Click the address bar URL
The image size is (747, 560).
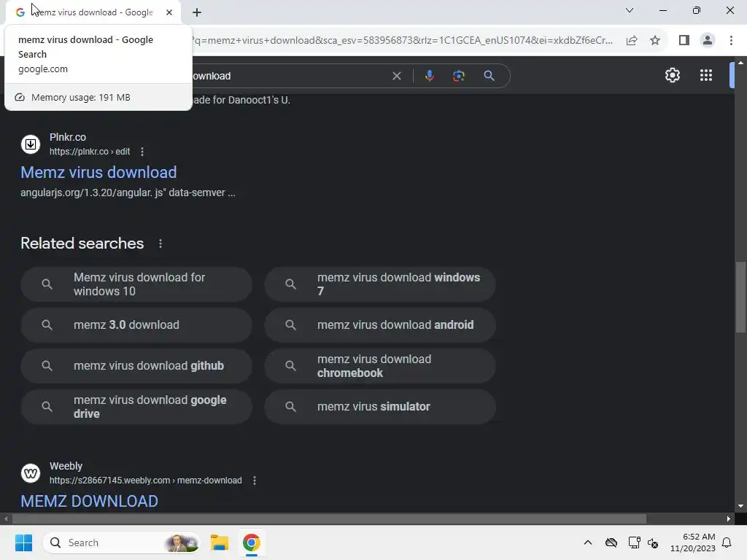coord(403,41)
